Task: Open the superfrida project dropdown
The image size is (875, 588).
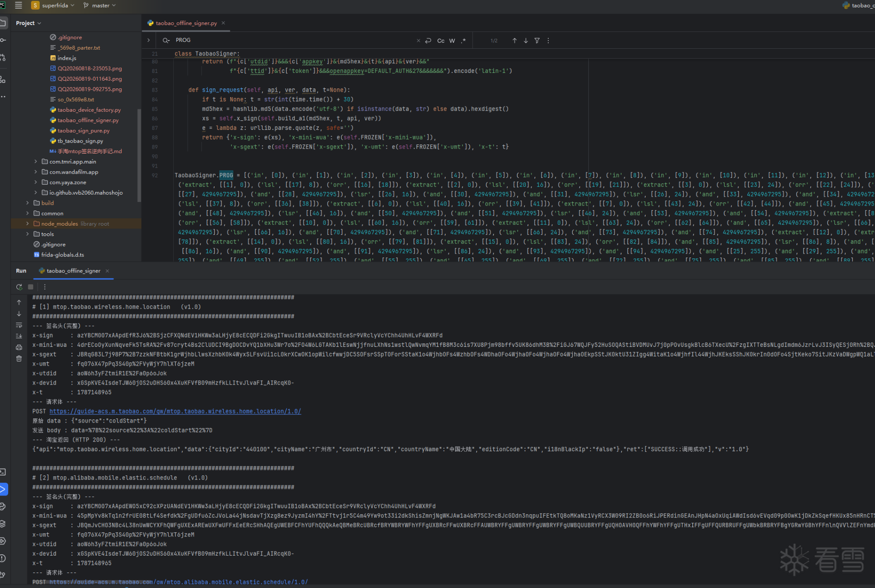Action: coord(53,5)
